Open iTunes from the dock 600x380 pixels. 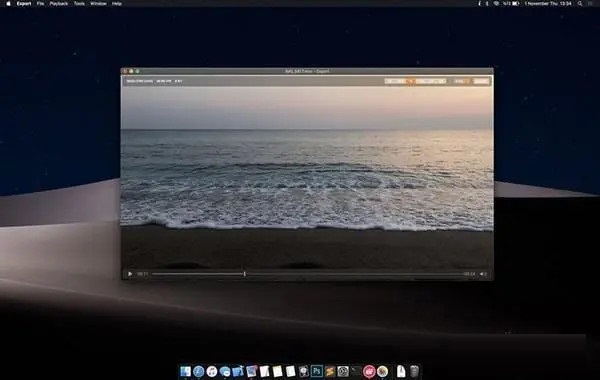point(212,371)
